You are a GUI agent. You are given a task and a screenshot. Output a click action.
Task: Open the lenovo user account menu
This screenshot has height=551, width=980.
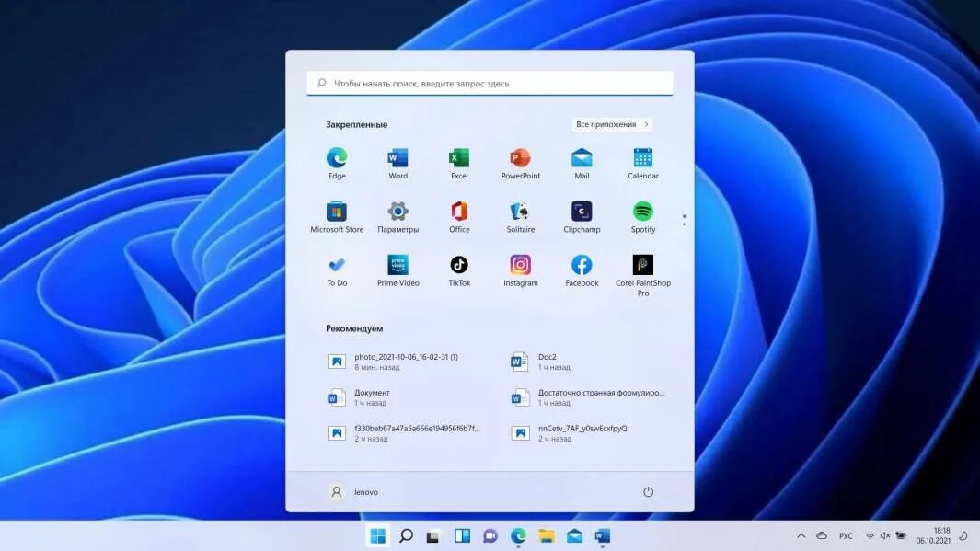pyautogui.click(x=353, y=492)
